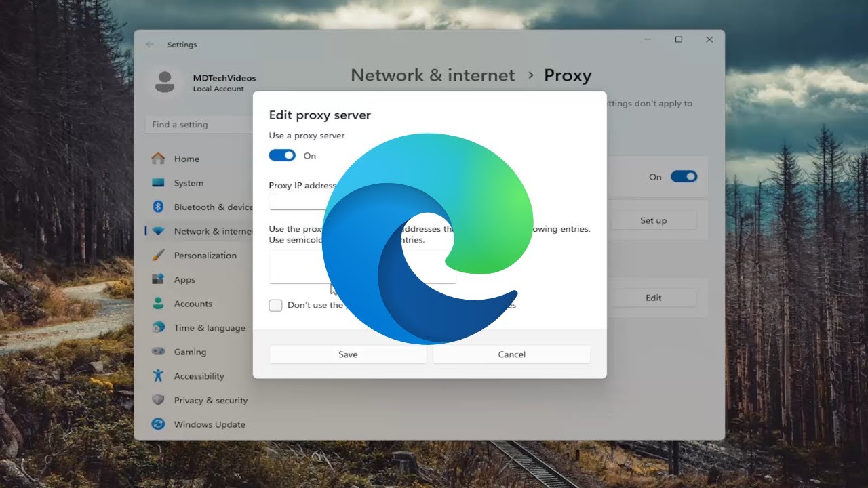Click the Windows Update refresh icon
Image resolution: width=868 pixels, height=488 pixels.
click(158, 424)
